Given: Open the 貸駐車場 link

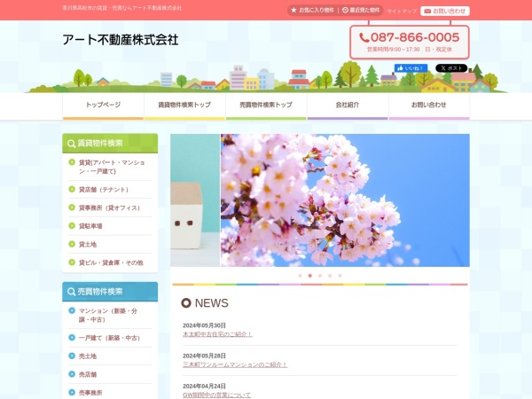Looking at the screenshot, I should pyautogui.click(x=90, y=226).
